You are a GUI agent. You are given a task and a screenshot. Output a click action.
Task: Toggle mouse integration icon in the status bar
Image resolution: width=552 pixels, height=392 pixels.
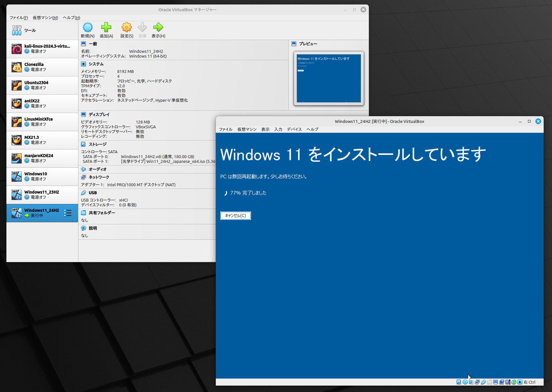(514, 382)
